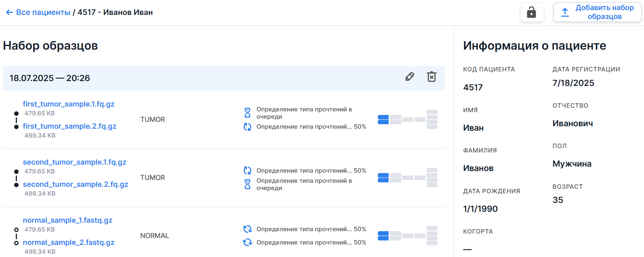Click refresh status icon for normal_sample_1
Screen dimensions: 644x257
(247, 229)
